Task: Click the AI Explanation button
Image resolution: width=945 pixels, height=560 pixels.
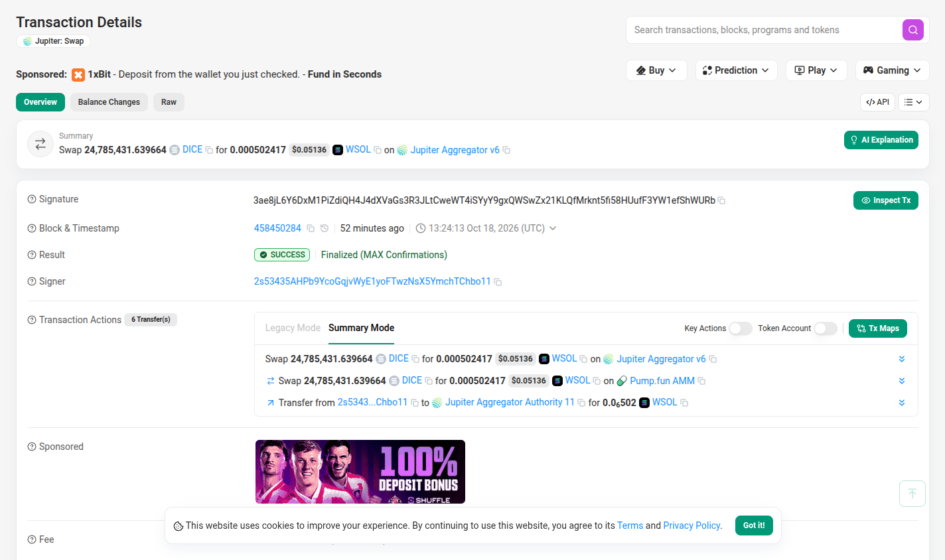Action: (x=881, y=140)
